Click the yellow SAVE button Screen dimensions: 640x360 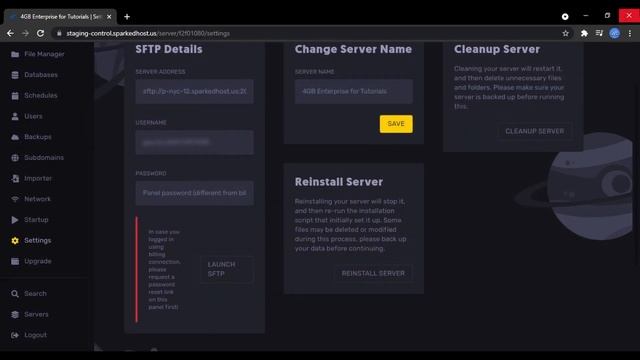click(396, 124)
